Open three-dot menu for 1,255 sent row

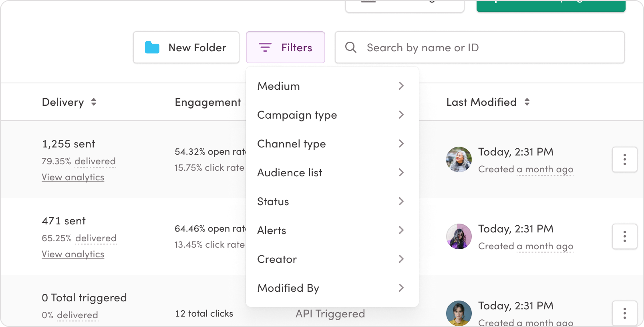coord(624,159)
